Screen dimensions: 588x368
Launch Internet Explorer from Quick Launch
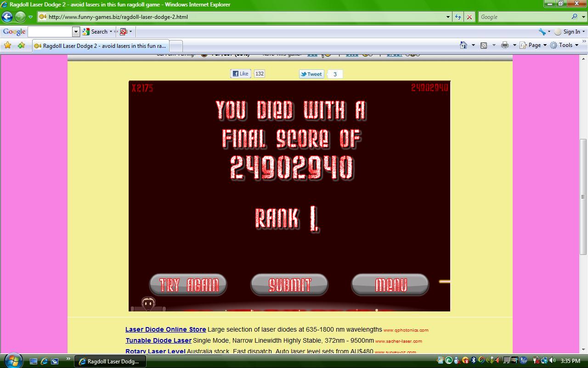(44, 361)
